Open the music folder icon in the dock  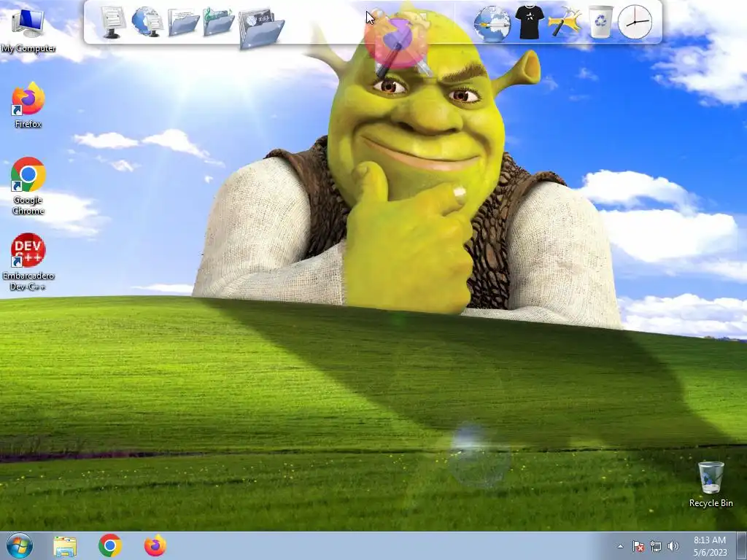[x=219, y=23]
